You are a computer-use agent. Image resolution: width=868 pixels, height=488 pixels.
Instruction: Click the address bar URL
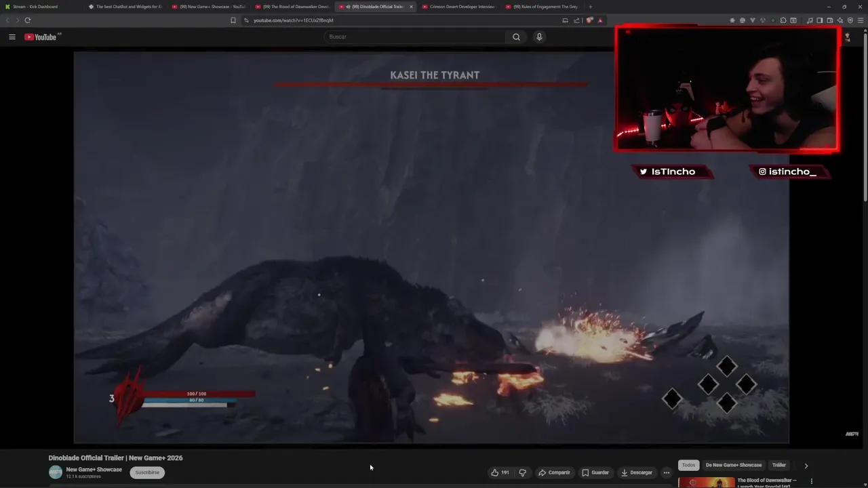[293, 20]
